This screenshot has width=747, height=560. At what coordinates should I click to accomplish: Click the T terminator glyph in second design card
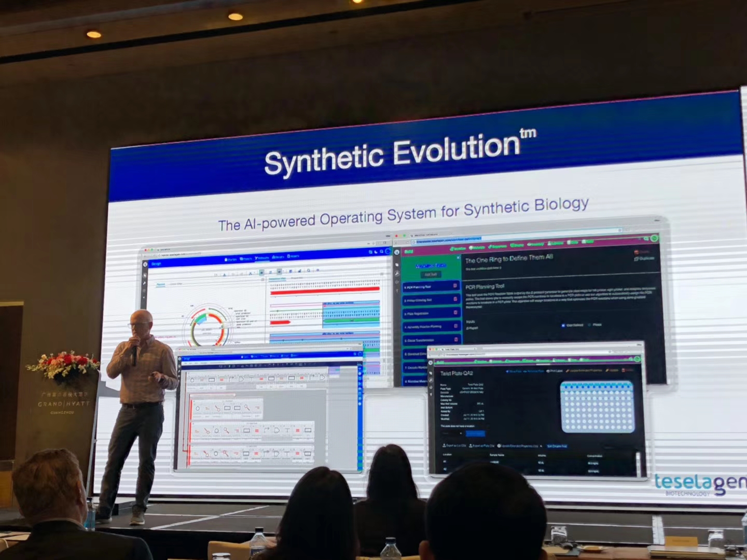coord(287,430)
